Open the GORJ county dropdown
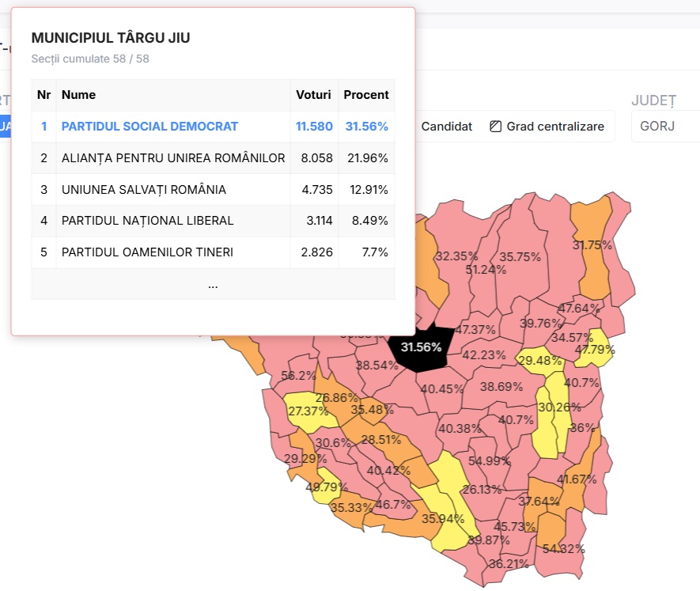This screenshot has height=591, width=700. 666,126
